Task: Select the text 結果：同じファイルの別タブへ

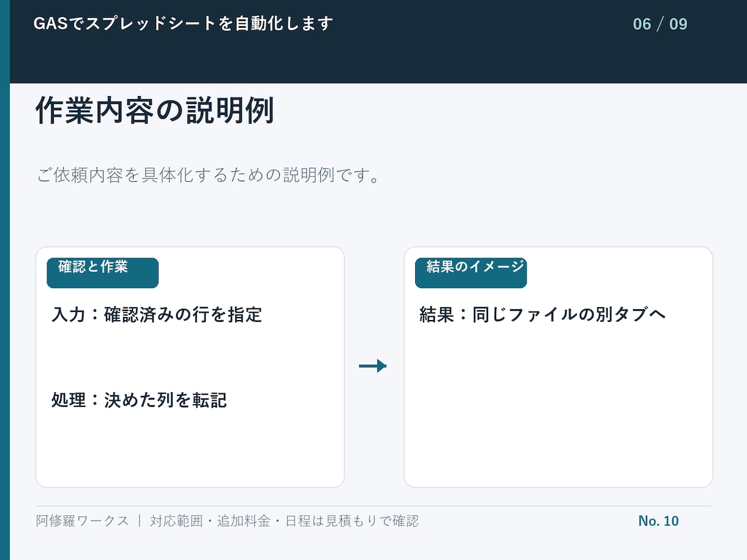Action: pos(542,315)
